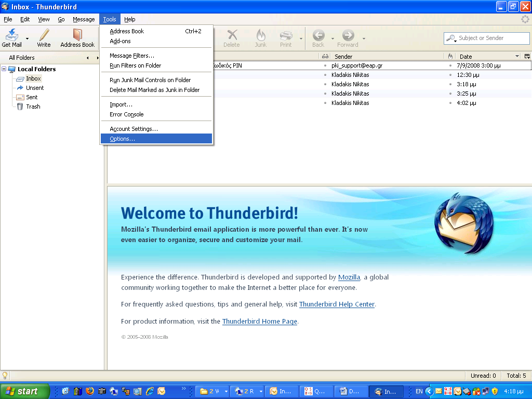This screenshot has height=399, width=532.
Task: Click the Print toolbar icon
Action: point(286,35)
